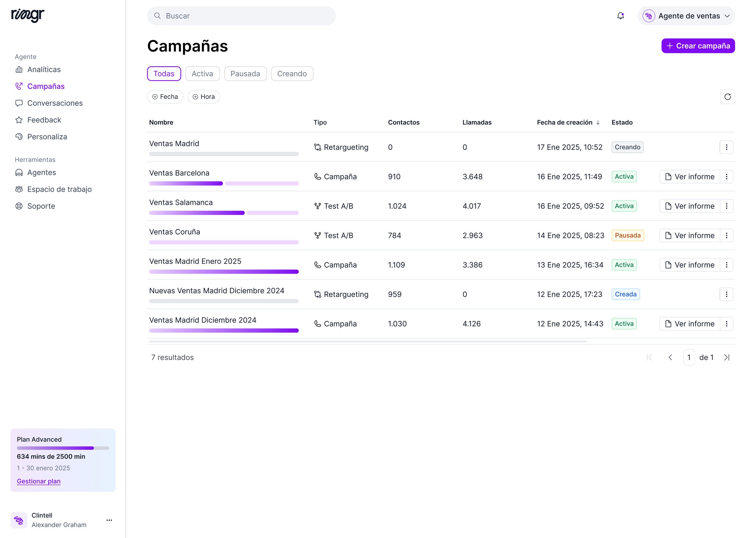
Task: Open Conversaciones in the sidebar
Action: tap(54, 103)
